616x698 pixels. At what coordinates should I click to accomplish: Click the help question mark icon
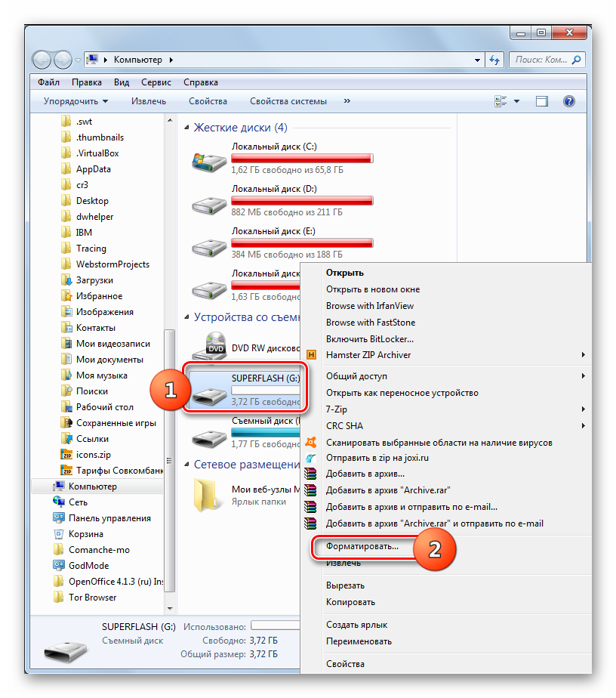pos(569,101)
